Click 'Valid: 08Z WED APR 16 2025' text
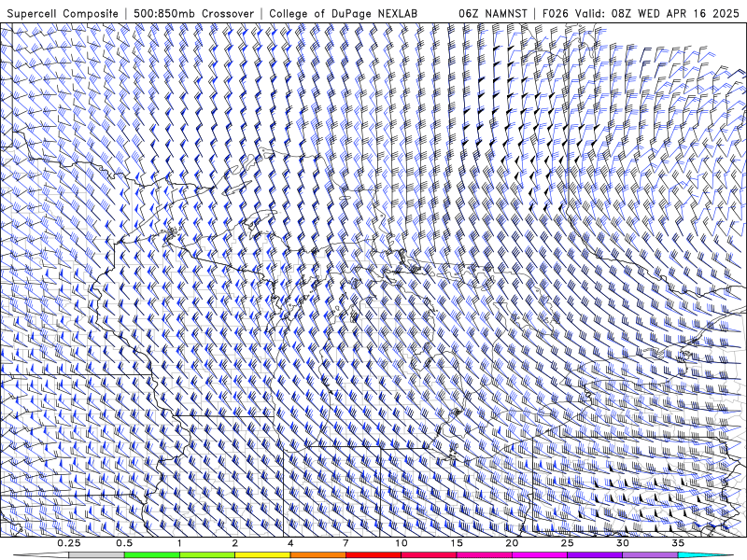Viewport: 747px width, 560px height. click(x=657, y=13)
